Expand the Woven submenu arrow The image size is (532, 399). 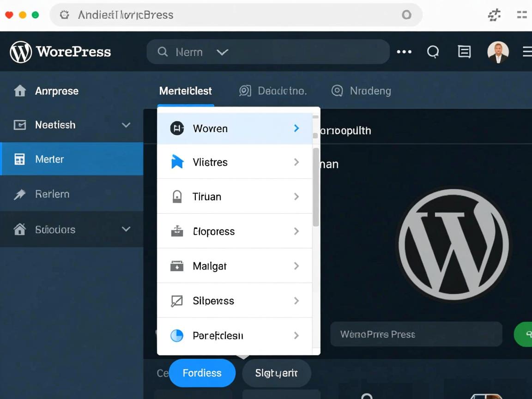(296, 128)
